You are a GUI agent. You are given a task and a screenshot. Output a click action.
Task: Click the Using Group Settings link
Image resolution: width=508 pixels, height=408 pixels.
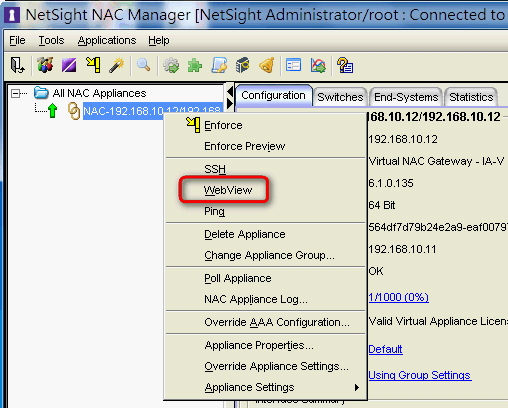(420, 375)
